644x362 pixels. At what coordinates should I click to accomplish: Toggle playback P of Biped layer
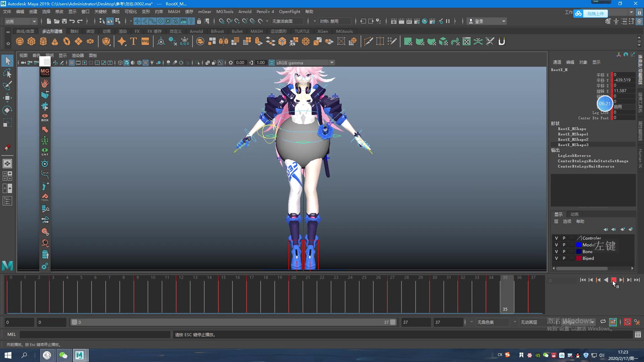click(x=564, y=258)
